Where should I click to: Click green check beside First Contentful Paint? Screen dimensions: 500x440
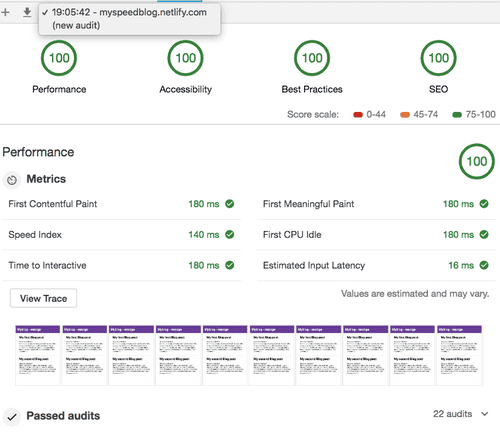tap(230, 204)
